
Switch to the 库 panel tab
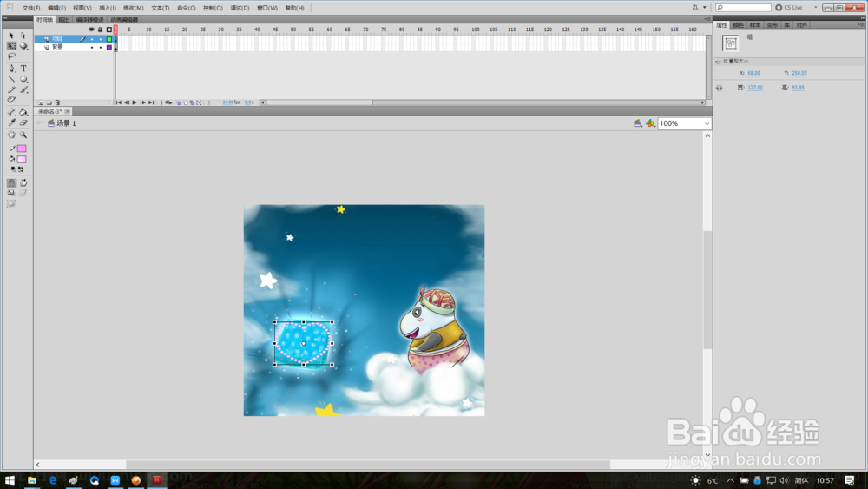[787, 25]
